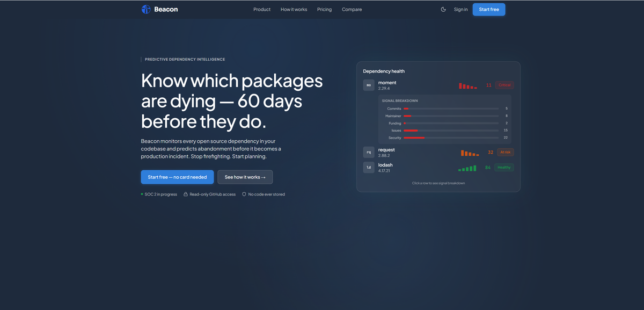Click the Funding signal bar
The height and width of the screenshot is (310, 644).
(x=451, y=123)
